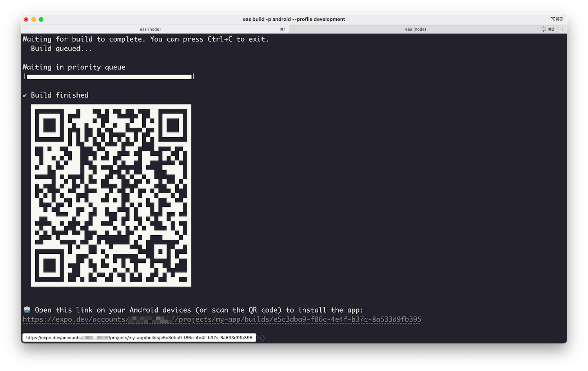Click the Waiting for build to complete line
The image size is (588, 371).
click(x=146, y=39)
